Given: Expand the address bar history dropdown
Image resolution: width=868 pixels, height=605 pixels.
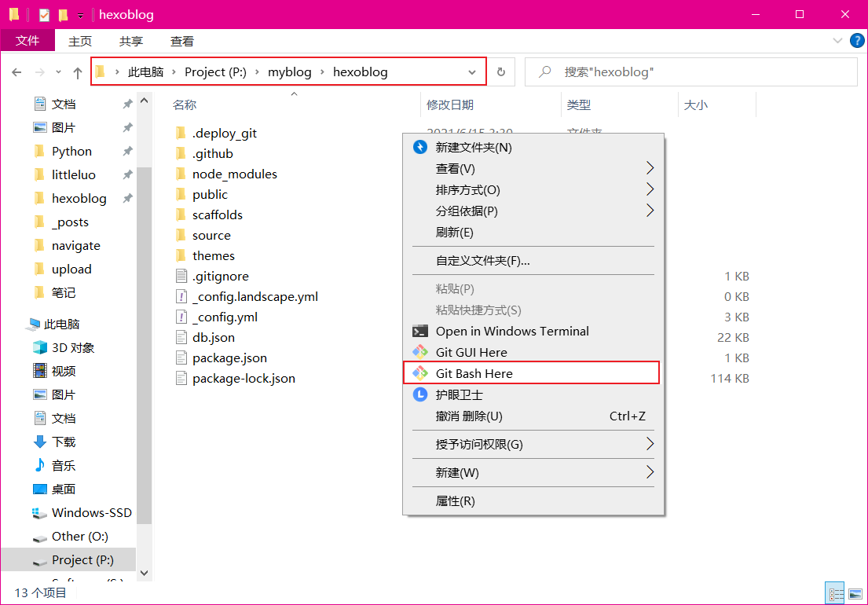Looking at the screenshot, I should pos(472,72).
